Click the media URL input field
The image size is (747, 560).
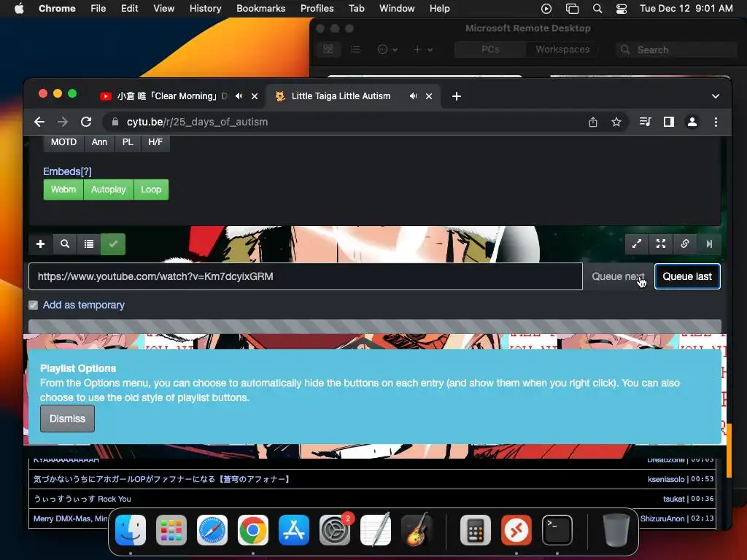tap(306, 276)
